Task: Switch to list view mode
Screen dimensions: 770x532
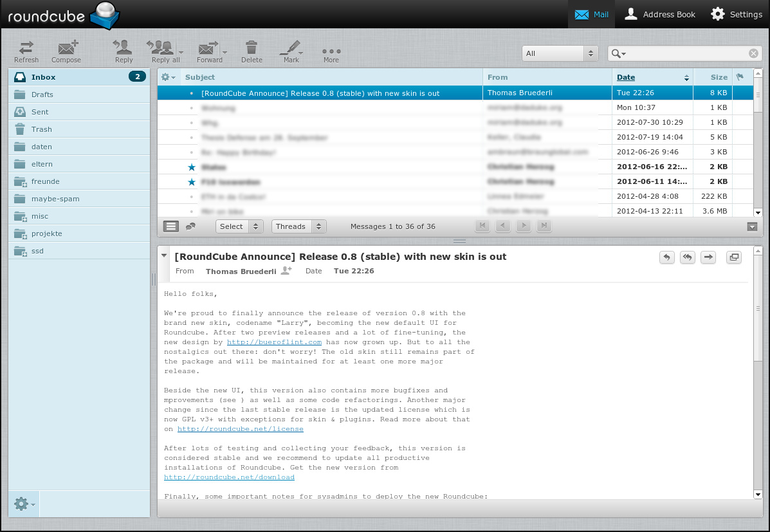Action: 171,226
